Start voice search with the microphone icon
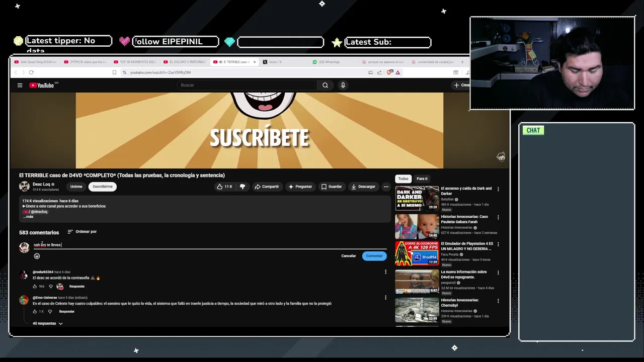644x362 pixels. click(343, 85)
